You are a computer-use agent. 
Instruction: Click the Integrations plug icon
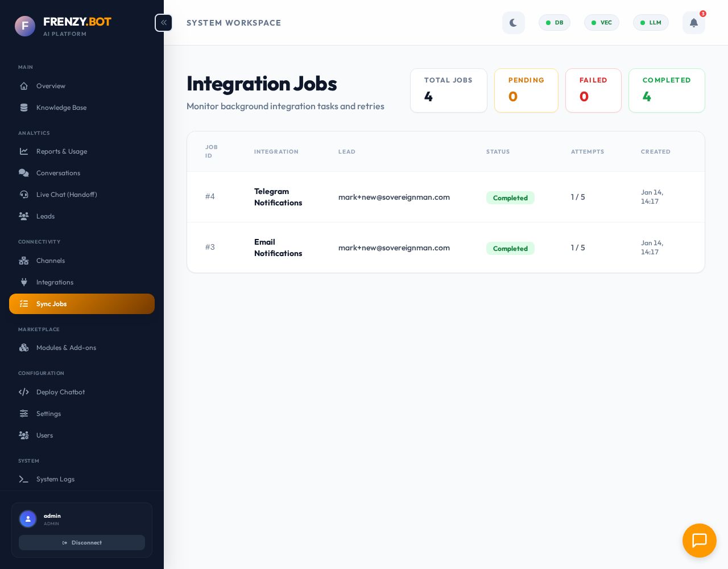click(23, 282)
